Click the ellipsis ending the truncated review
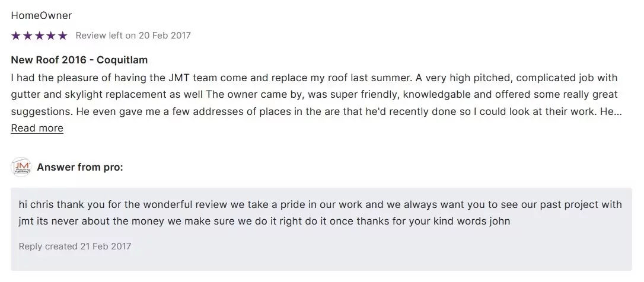Image resolution: width=644 pixels, height=282 pixels. pyautogui.click(x=619, y=111)
